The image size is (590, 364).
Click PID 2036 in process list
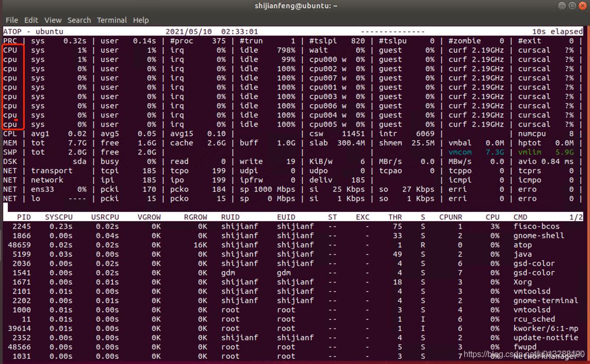tap(22, 263)
